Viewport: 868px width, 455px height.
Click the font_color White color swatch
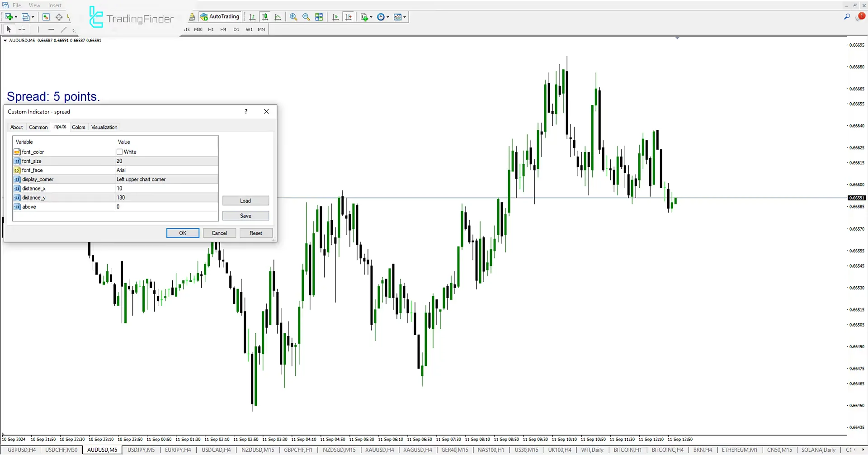tap(120, 152)
